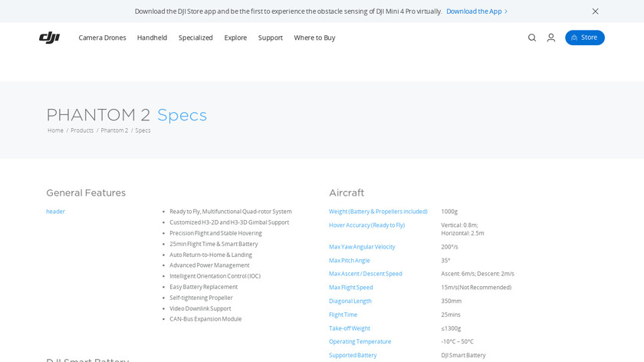Click the '1000g' weight value

click(449, 212)
